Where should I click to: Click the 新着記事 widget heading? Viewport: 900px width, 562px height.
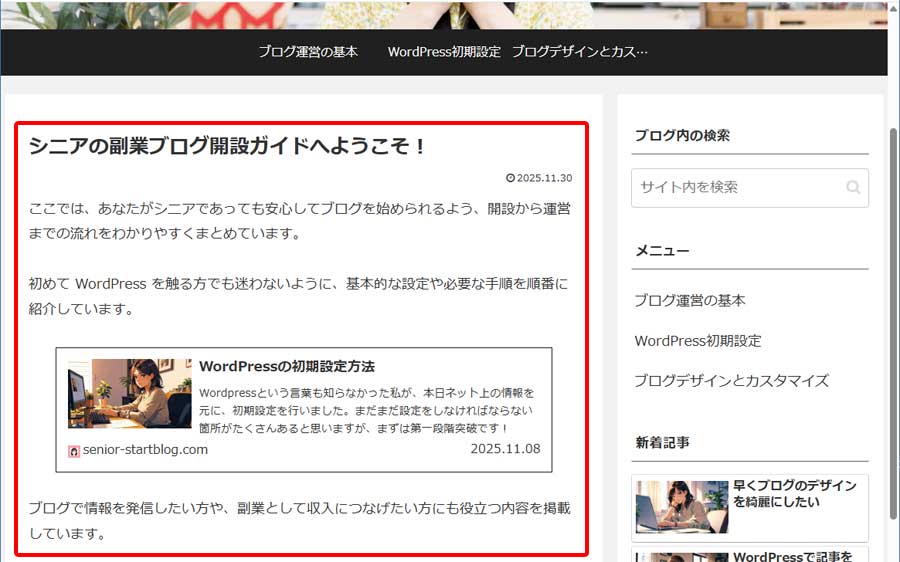click(662, 443)
